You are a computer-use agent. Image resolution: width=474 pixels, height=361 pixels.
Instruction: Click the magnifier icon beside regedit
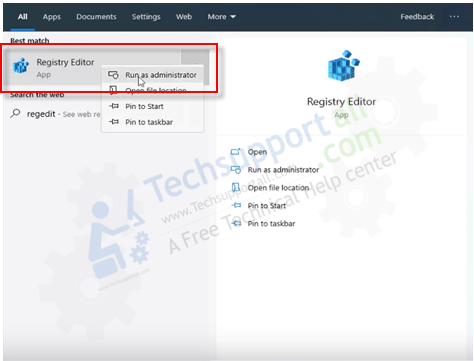click(15, 114)
